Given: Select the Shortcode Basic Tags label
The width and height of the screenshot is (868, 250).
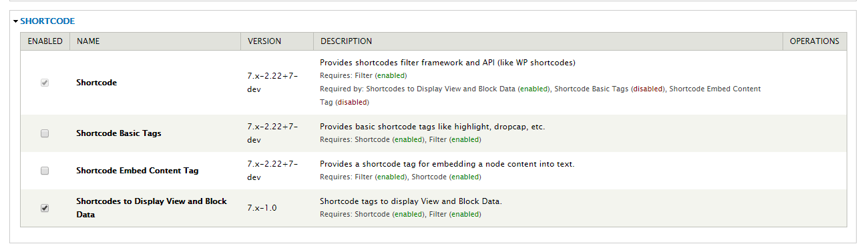Looking at the screenshot, I should coord(119,133).
